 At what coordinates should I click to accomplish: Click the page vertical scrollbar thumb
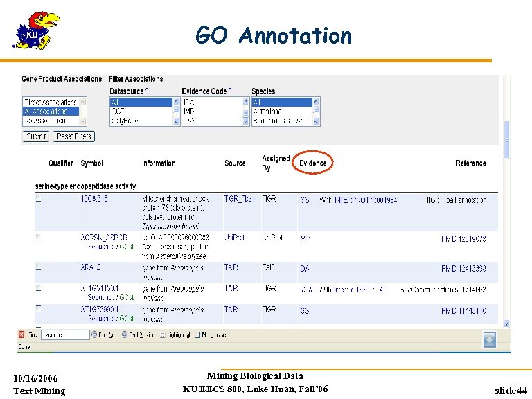[506, 140]
